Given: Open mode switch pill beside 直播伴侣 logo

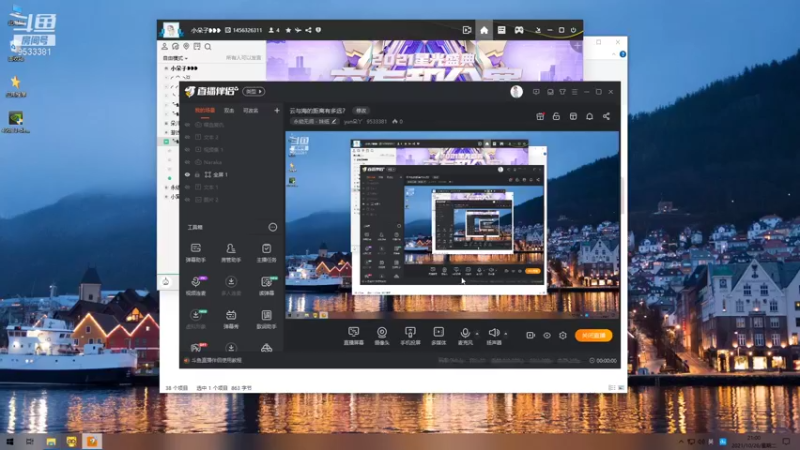Looking at the screenshot, I should [x=254, y=91].
